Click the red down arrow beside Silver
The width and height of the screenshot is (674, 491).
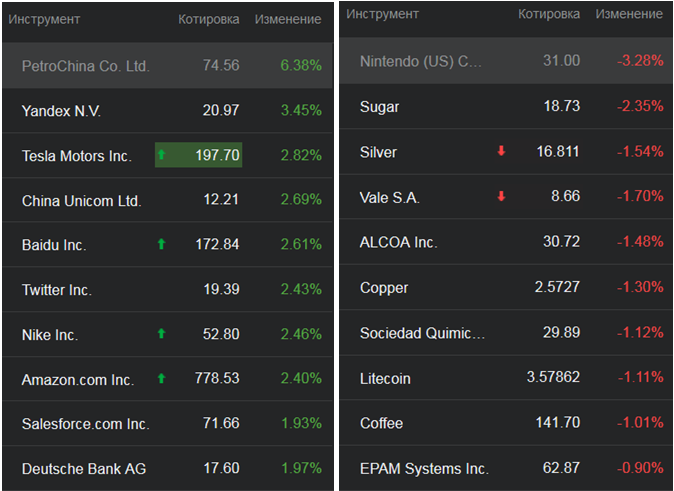(501, 152)
